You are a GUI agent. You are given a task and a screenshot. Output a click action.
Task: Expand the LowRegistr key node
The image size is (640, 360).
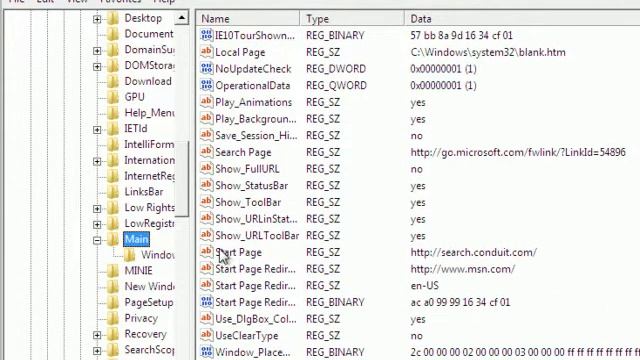coord(97,224)
